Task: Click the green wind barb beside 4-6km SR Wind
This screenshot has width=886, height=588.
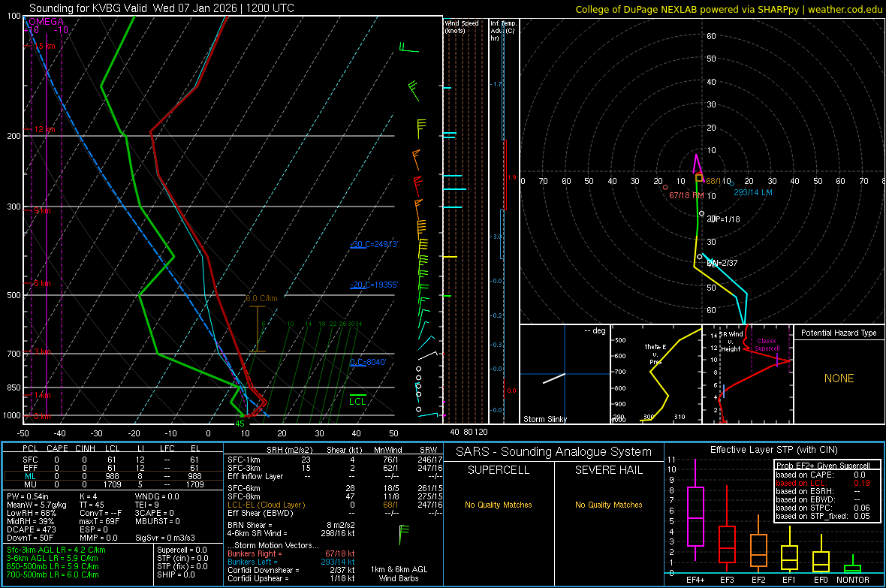Action: pos(403,534)
